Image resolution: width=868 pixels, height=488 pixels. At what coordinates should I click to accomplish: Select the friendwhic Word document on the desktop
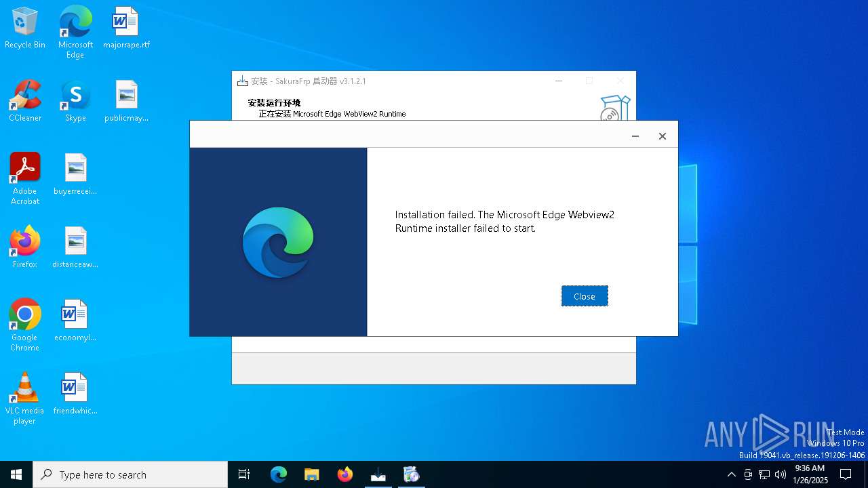pyautogui.click(x=75, y=394)
